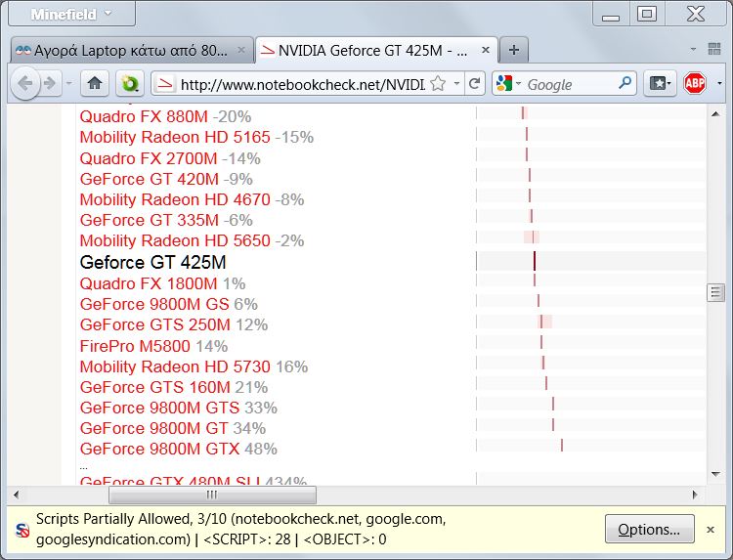Open the GeForce 9800M GTS link
This screenshot has width=733, height=560.
tap(159, 409)
